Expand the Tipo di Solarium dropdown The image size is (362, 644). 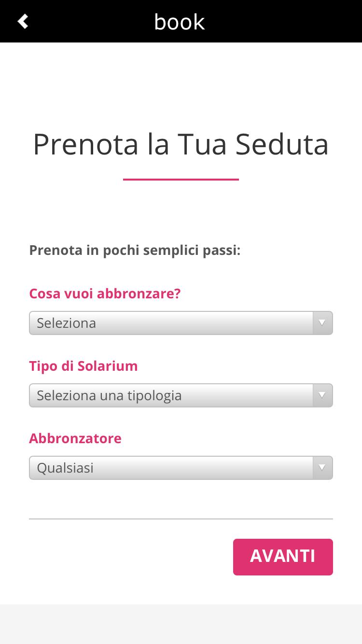click(x=174, y=395)
